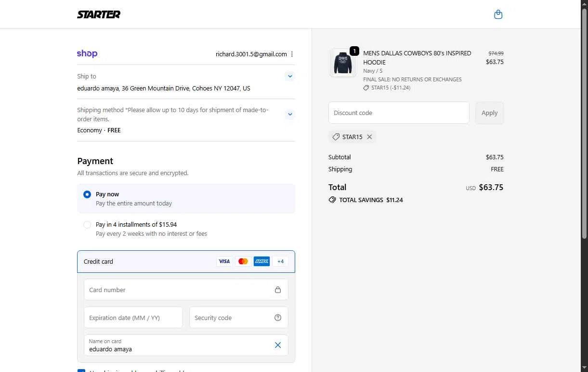
Task: Open the shopping bag cart icon
Action: click(498, 14)
